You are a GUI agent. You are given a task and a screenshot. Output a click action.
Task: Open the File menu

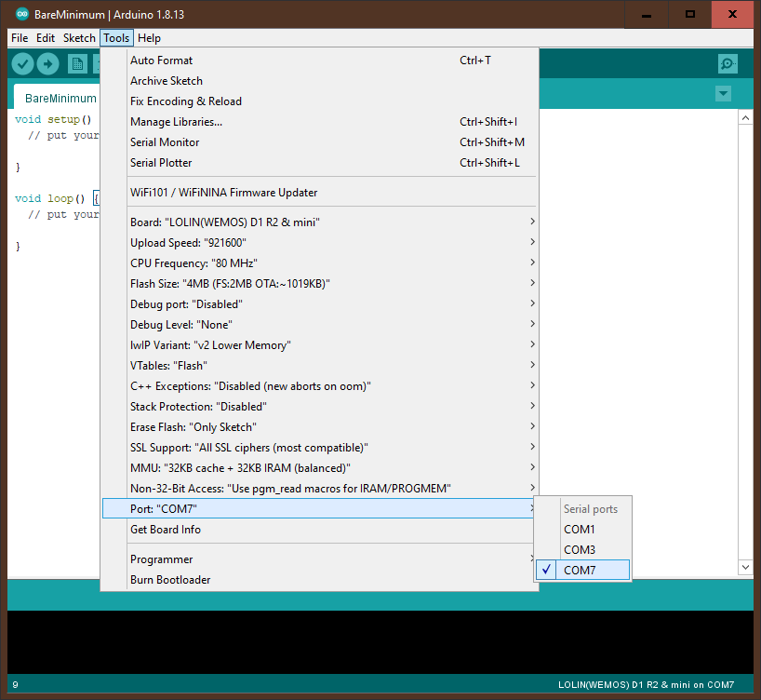[20, 38]
